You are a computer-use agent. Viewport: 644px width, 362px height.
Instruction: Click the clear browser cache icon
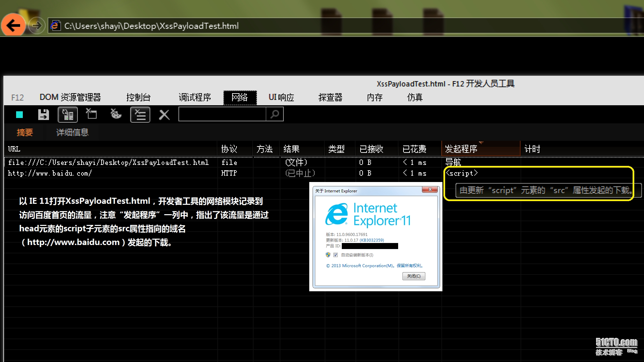click(x=91, y=114)
